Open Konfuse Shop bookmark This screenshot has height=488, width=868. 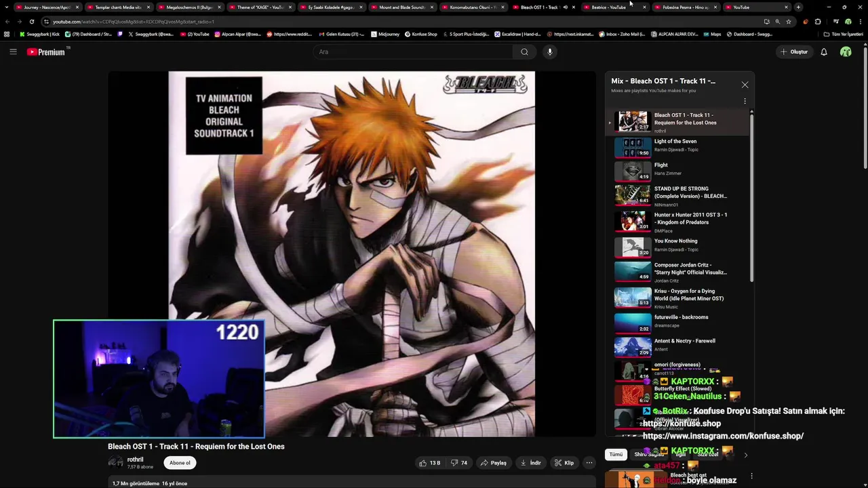coord(420,34)
